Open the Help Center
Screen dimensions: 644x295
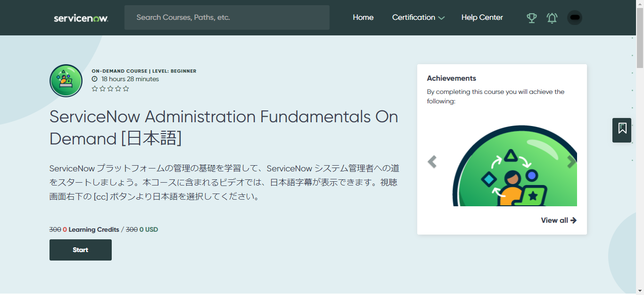pos(482,17)
